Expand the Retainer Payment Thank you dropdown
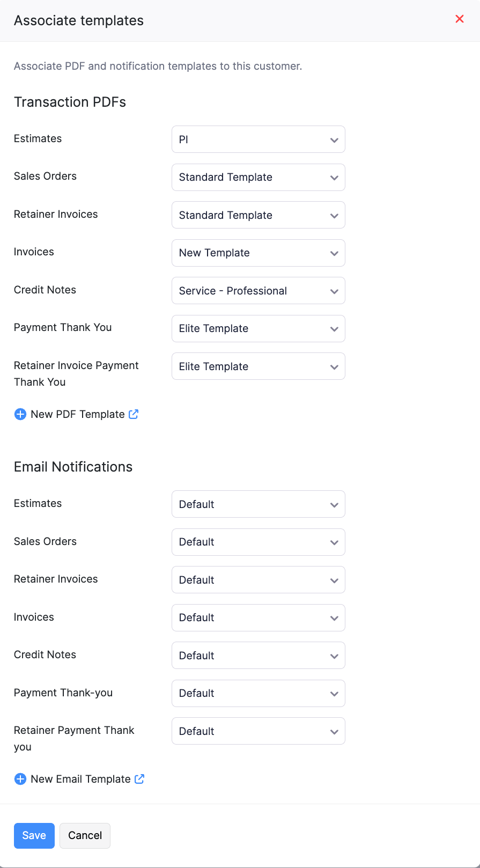 pyautogui.click(x=258, y=731)
